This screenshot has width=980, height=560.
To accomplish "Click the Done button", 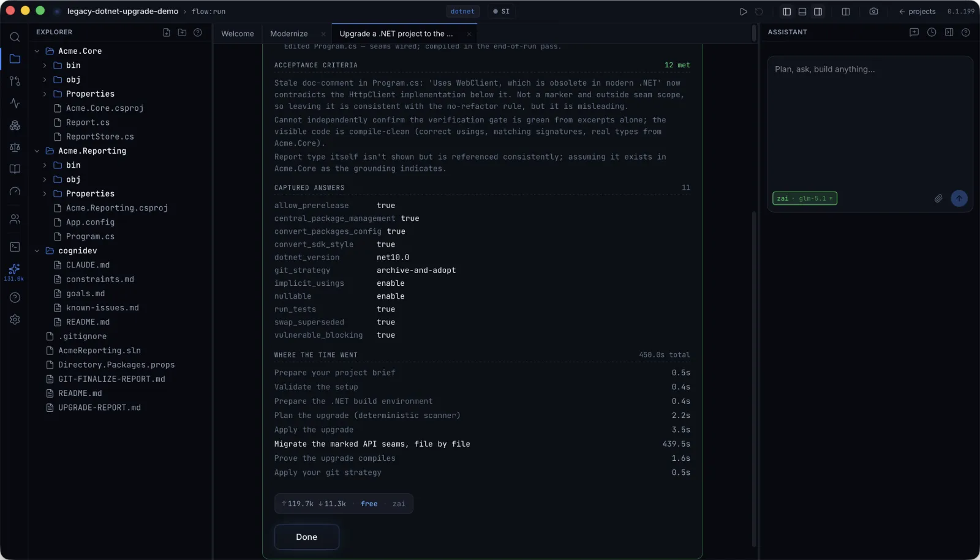I will click(x=307, y=537).
